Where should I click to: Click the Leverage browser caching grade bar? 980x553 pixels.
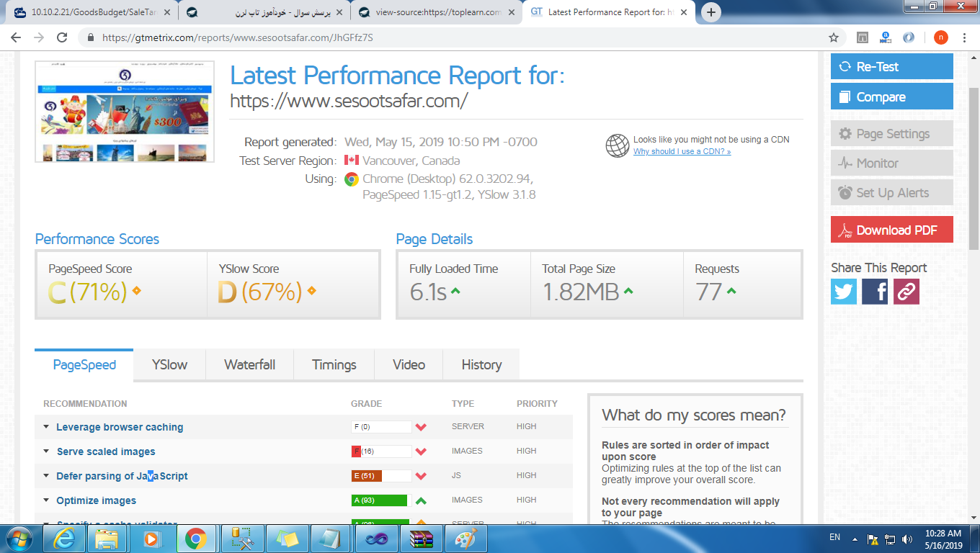pos(381,427)
